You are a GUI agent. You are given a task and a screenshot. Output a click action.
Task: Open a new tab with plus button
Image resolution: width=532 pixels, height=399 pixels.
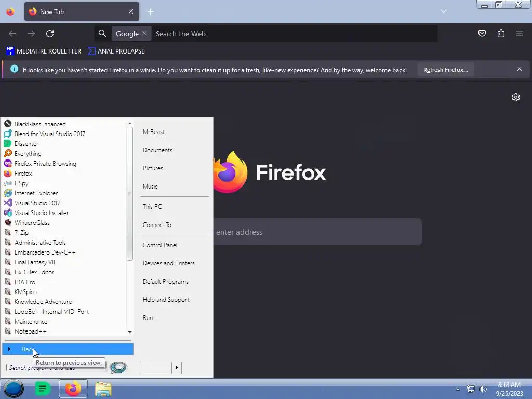tap(150, 12)
